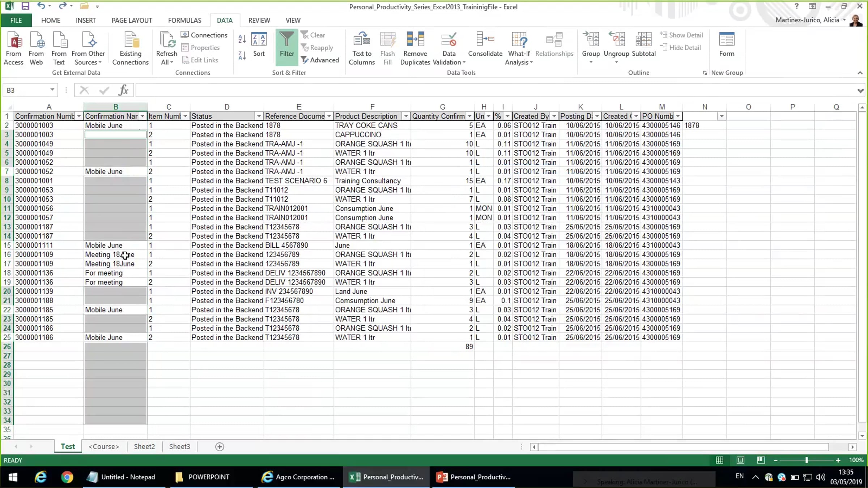
Task: Expand Product Description filter dropdown
Action: (x=406, y=116)
